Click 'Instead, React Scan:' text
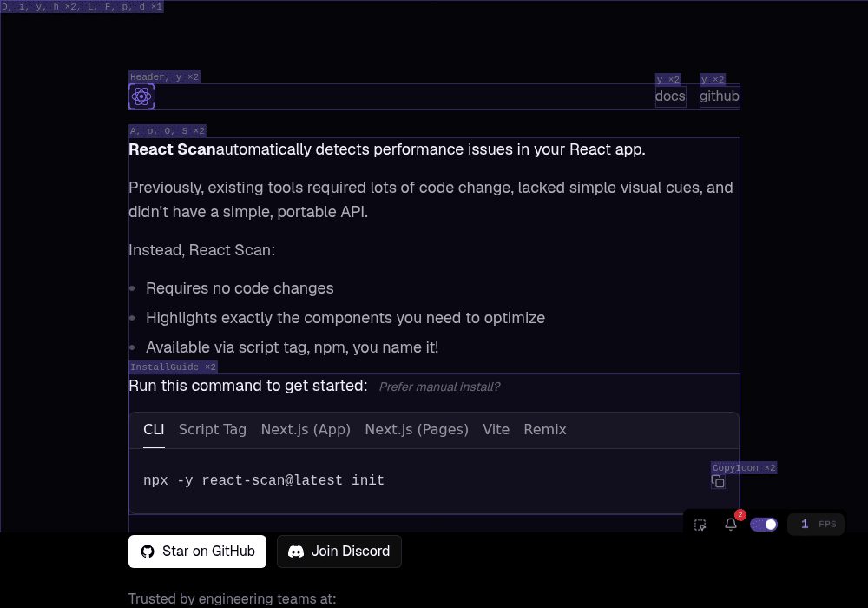Screen dimensions: 868x608 (202, 250)
